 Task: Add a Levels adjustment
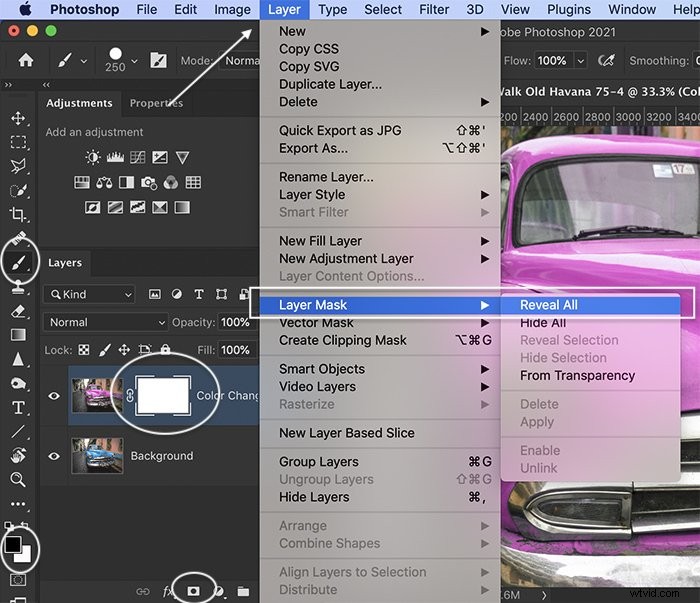(x=115, y=157)
